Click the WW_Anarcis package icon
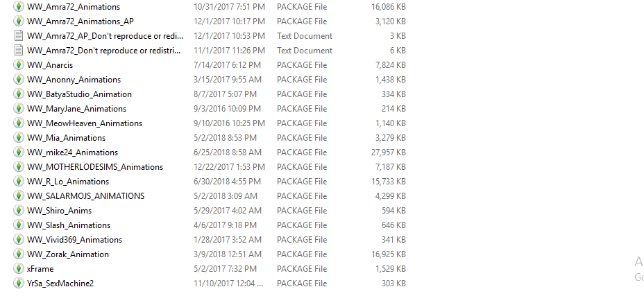The image size is (644, 296). [19, 65]
